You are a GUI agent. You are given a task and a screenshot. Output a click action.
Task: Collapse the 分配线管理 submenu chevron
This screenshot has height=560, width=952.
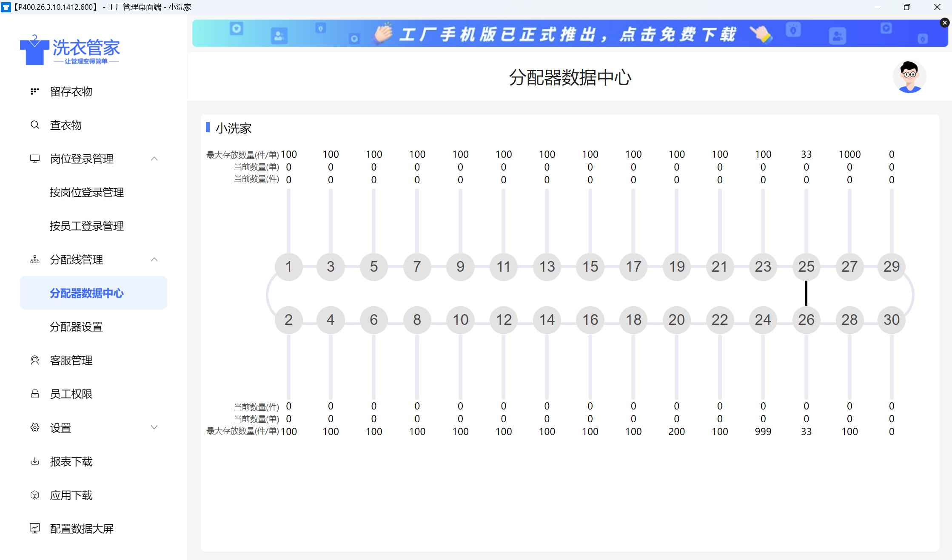click(154, 260)
